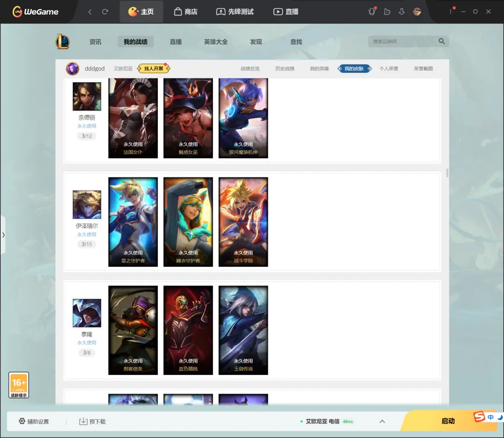504x438 pixels.
Task: Click the magnifier search icon
Action: point(441,41)
